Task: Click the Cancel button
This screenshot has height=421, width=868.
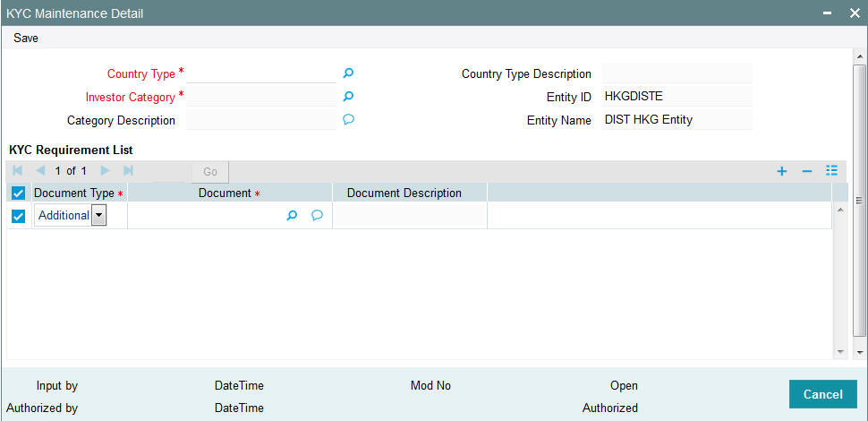Action: [x=822, y=394]
